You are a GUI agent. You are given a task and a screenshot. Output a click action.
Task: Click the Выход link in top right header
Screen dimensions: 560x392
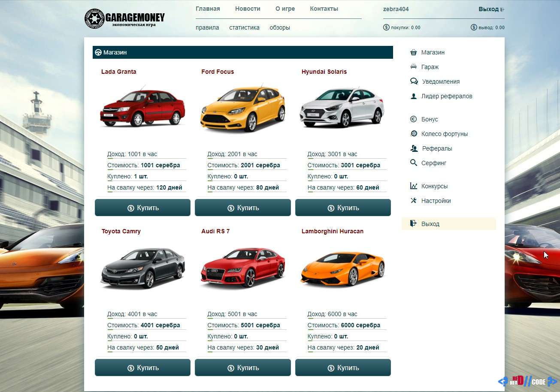(488, 9)
